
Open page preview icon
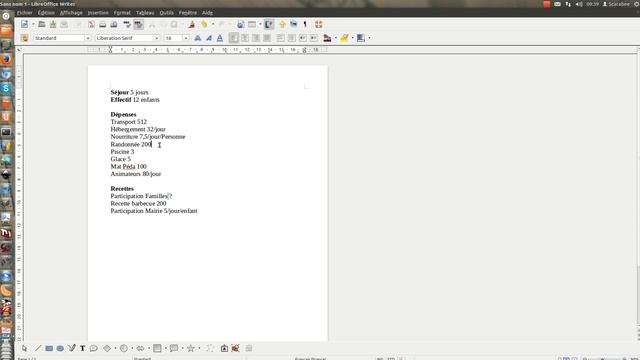click(114, 24)
